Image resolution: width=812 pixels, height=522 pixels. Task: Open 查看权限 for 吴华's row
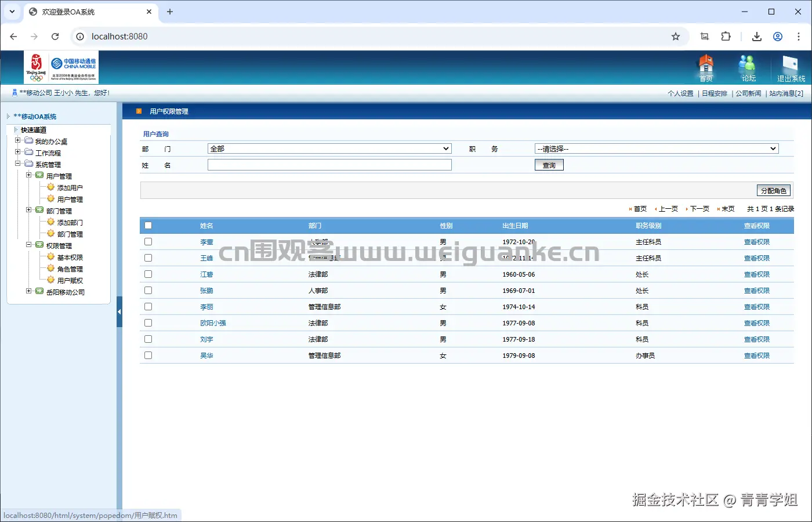coord(757,356)
